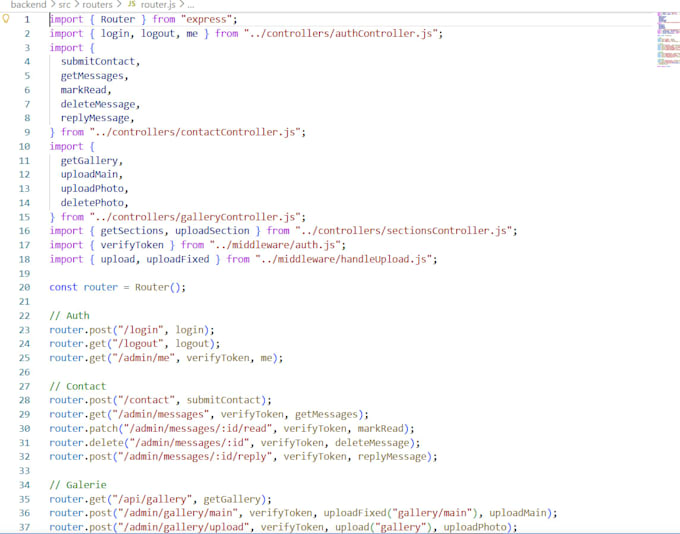Click "../controllers/contactController.js" import path
The width and height of the screenshot is (680, 534).
tap(195, 132)
